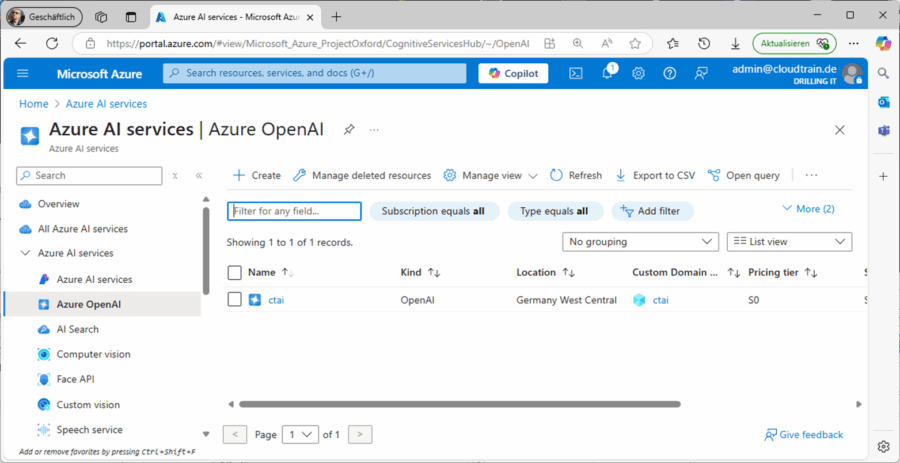
Task: Sort by Name column
Action: 271,273
